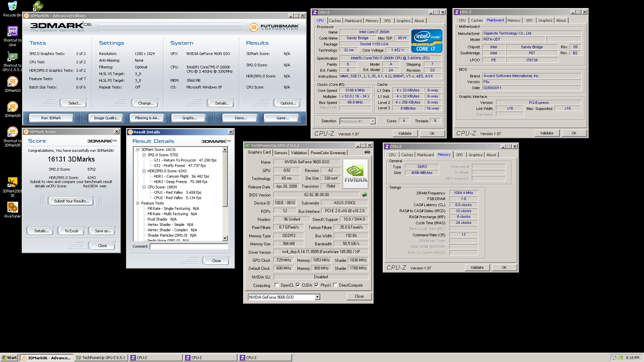The height and width of the screenshot is (362, 644).
Task: Click the taskbar clock showing 8:18 PM
Action: click(x=632, y=358)
